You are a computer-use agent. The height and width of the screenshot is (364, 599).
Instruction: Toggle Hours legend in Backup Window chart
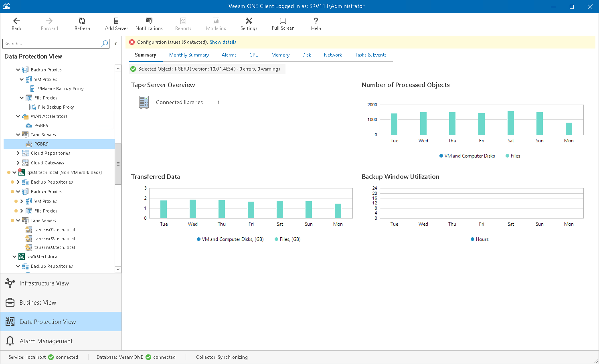480,239
